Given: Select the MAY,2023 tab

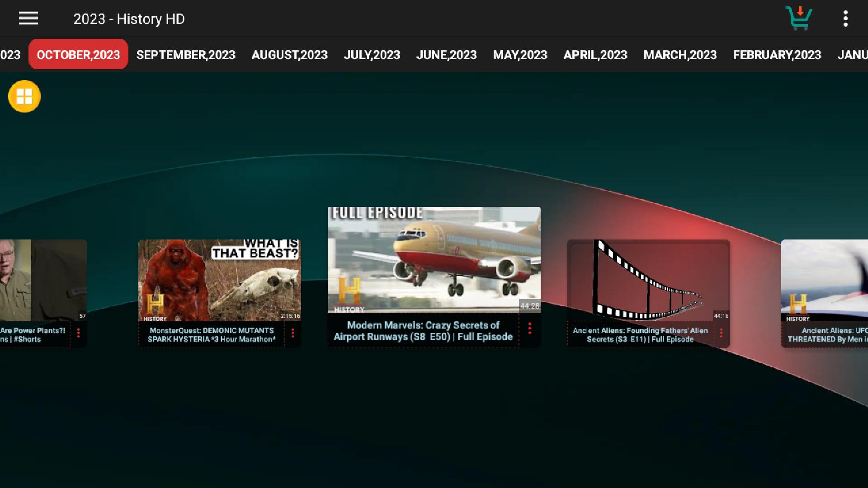Looking at the screenshot, I should (x=520, y=55).
